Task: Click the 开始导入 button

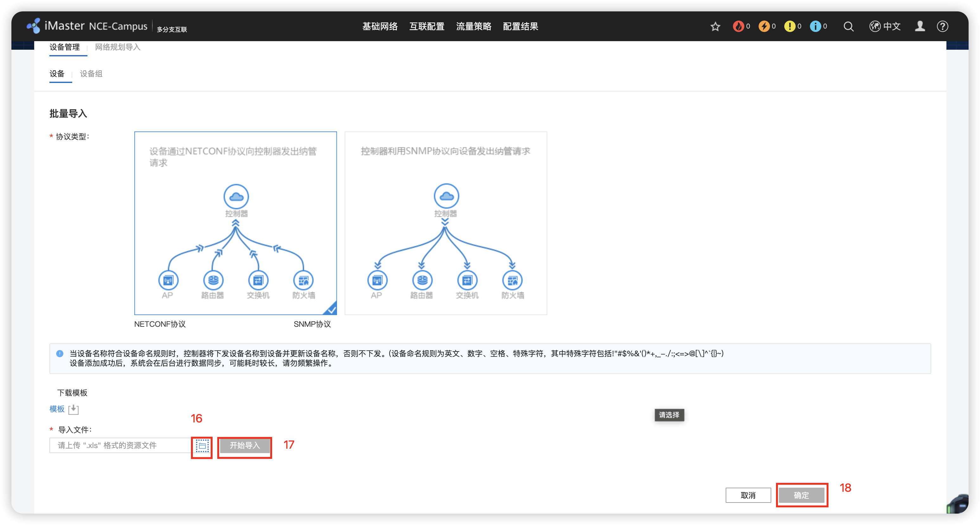Action: (x=245, y=446)
